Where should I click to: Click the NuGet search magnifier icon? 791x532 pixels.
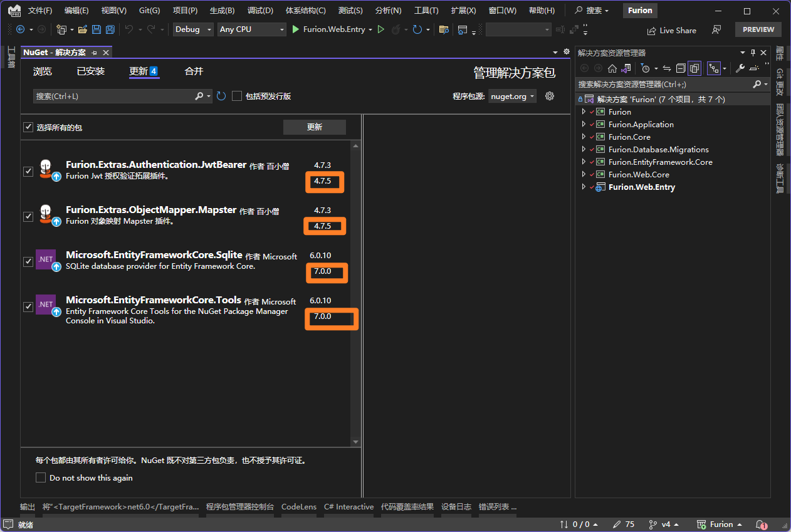pyautogui.click(x=199, y=96)
